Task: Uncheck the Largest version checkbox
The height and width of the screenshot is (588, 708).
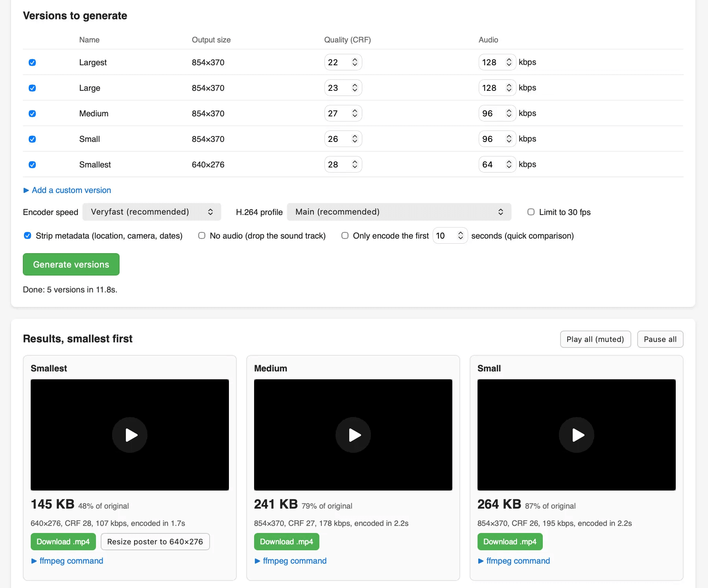Action: [x=32, y=62]
